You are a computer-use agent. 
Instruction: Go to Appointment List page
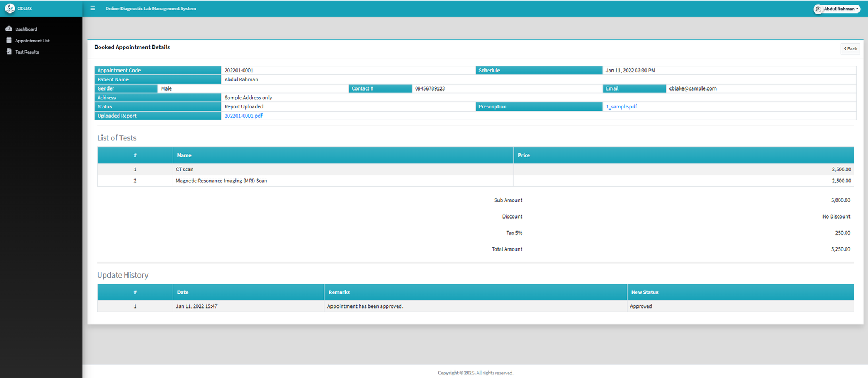click(33, 41)
